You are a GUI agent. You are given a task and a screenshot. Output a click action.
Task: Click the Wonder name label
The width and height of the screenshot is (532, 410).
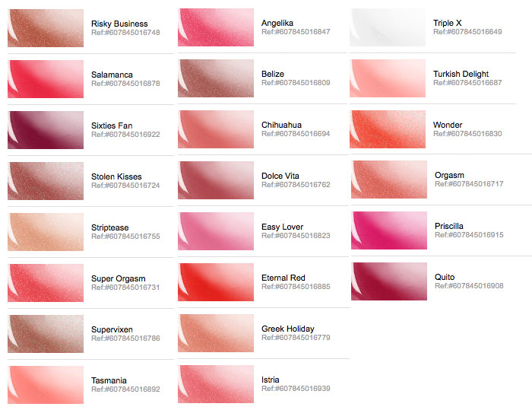448,125
